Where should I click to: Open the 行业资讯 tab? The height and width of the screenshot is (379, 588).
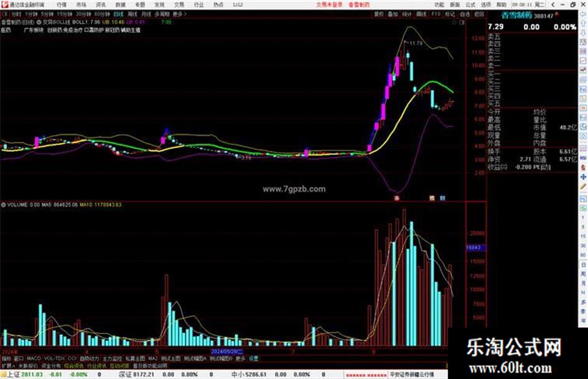click(x=96, y=366)
